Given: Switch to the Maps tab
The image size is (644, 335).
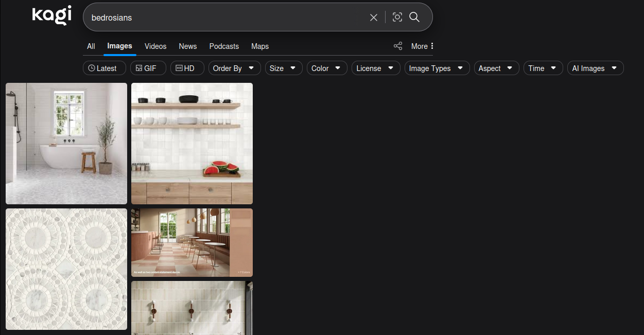Looking at the screenshot, I should (x=260, y=46).
